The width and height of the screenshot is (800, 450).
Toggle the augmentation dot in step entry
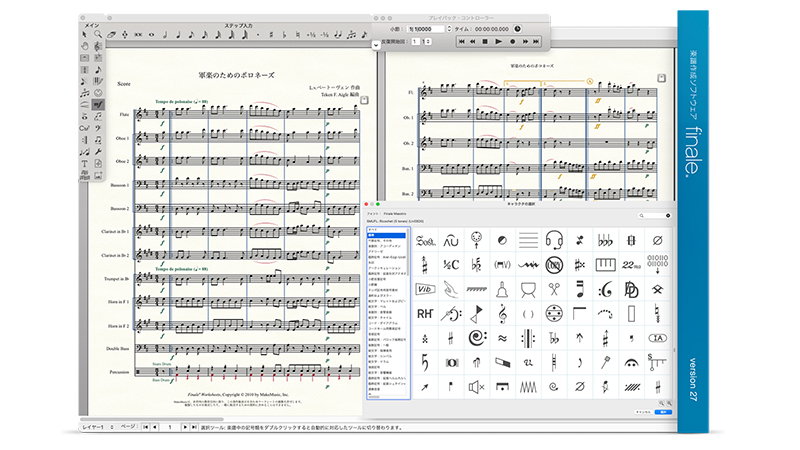[x=258, y=35]
